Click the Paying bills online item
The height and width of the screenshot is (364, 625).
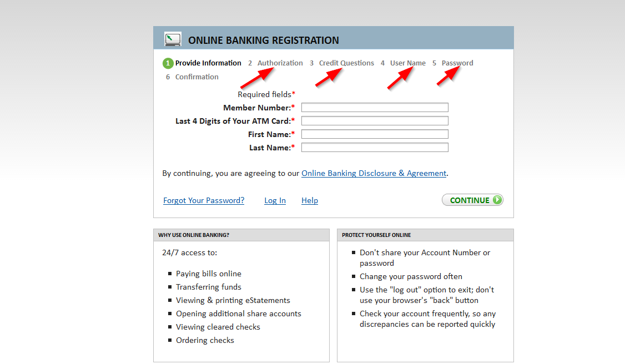(x=209, y=274)
